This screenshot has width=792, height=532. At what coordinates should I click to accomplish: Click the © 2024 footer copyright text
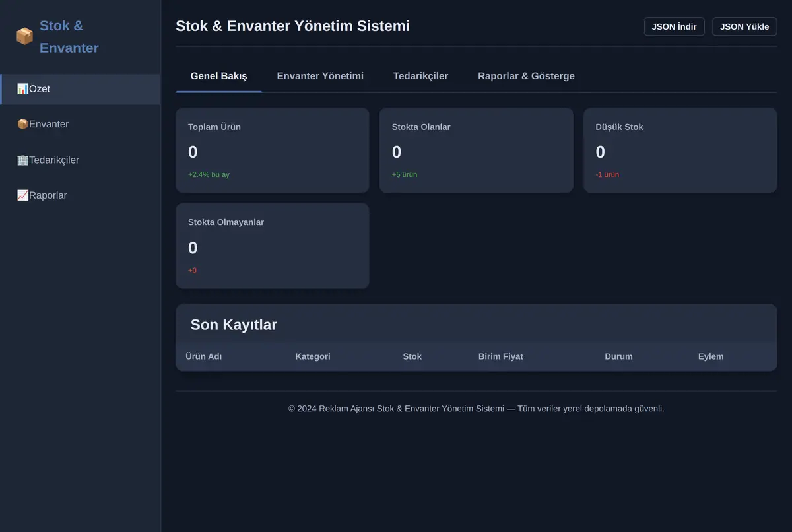click(477, 409)
